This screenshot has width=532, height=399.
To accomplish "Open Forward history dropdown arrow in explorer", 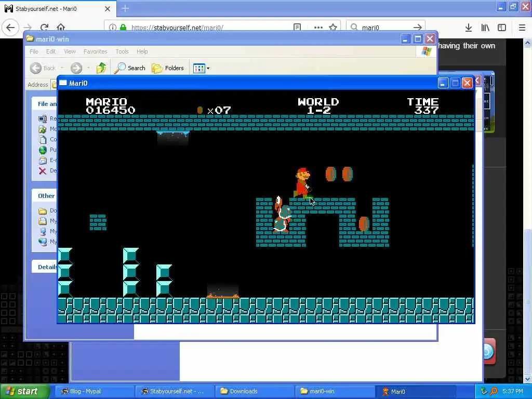I will point(88,68).
